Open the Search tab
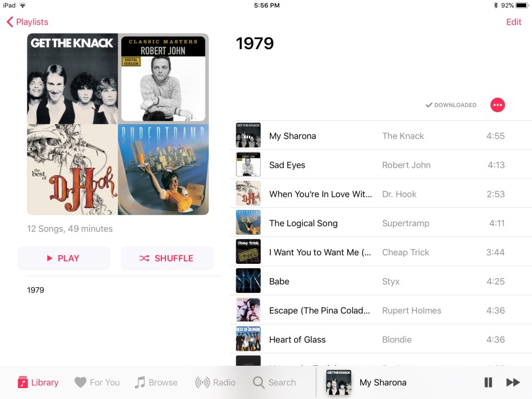Viewport: 532px width, 399px height. click(x=275, y=382)
